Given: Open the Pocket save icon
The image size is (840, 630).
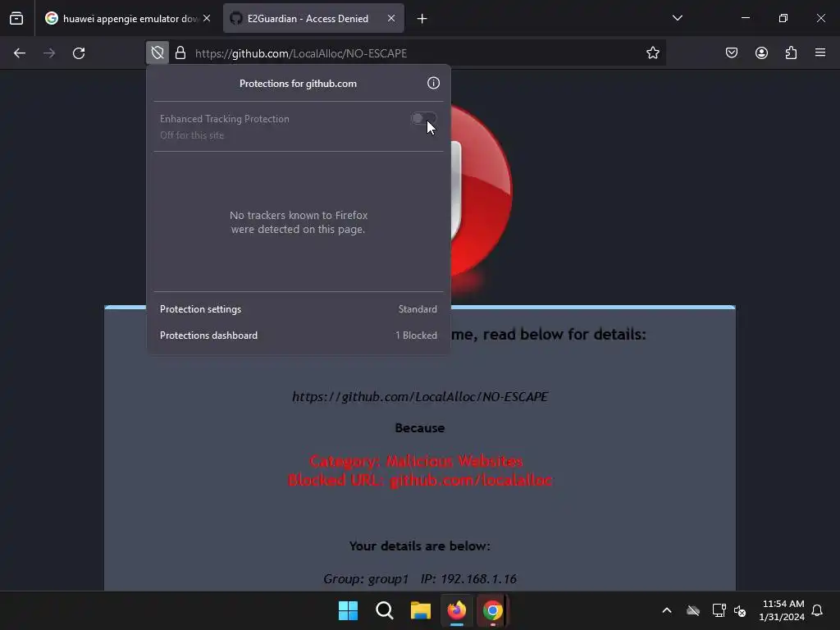Looking at the screenshot, I should click(731, 53).
